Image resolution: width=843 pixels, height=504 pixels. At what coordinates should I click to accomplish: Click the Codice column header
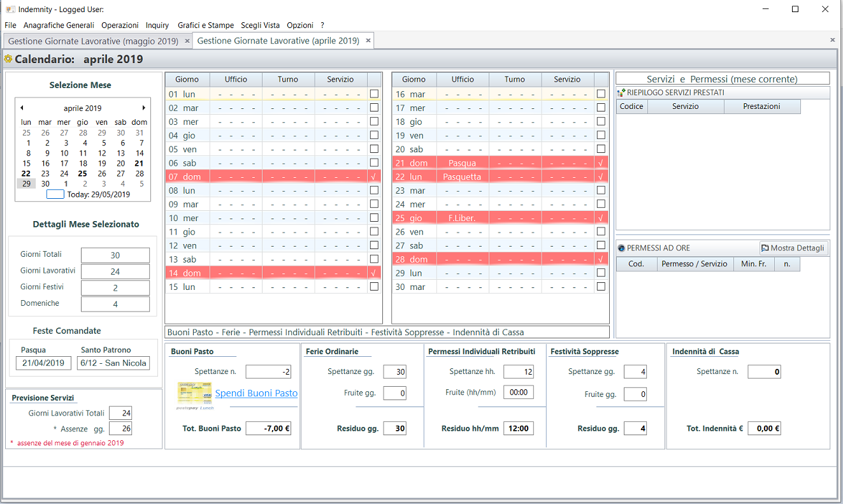tap(632, 106)
